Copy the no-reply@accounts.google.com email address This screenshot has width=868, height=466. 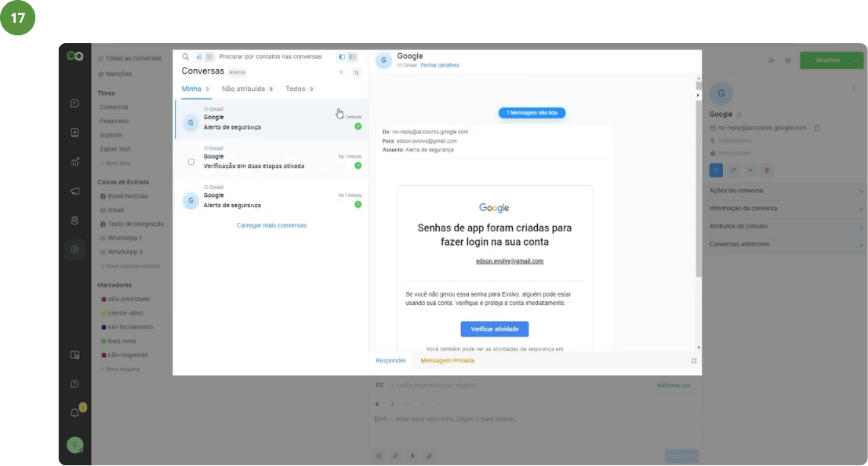click(816, 128)
